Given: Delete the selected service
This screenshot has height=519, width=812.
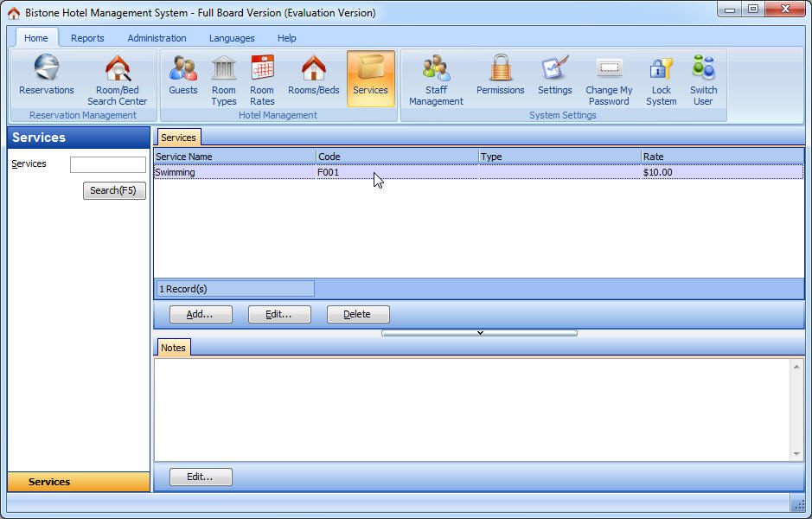Looking at the screenshot, I should click(357, 314).
